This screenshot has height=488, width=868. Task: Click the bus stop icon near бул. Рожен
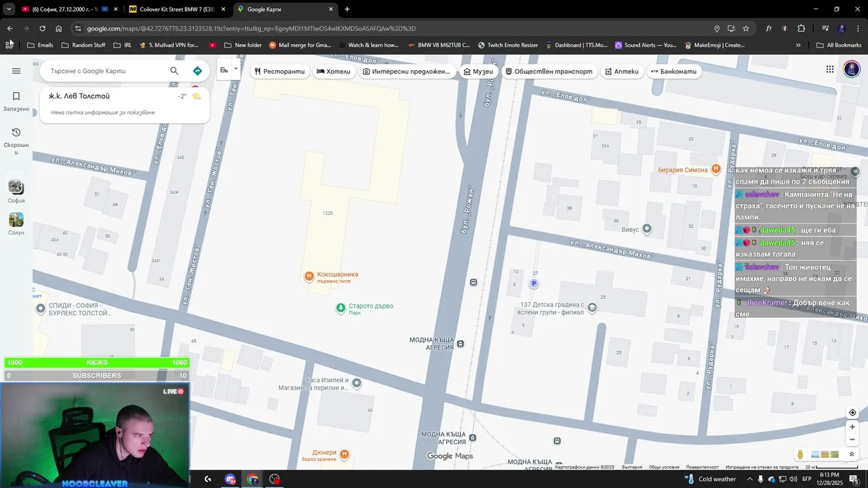point(473,282)
